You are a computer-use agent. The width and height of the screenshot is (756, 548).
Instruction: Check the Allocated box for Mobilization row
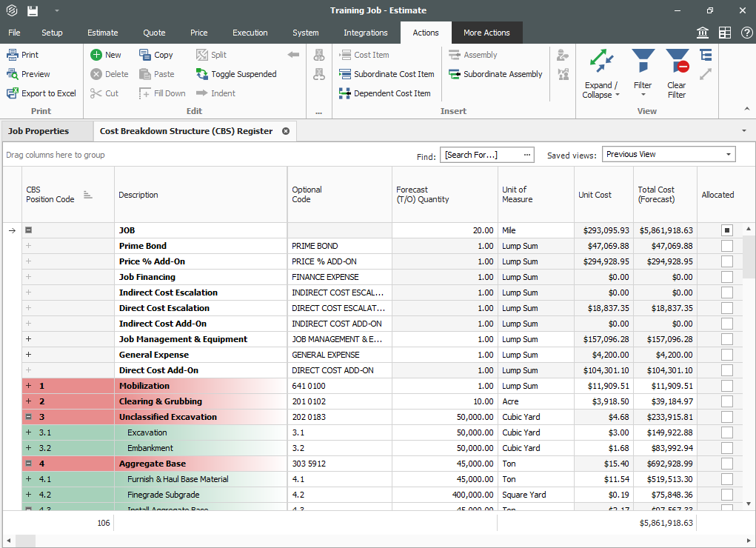(726, 386)
